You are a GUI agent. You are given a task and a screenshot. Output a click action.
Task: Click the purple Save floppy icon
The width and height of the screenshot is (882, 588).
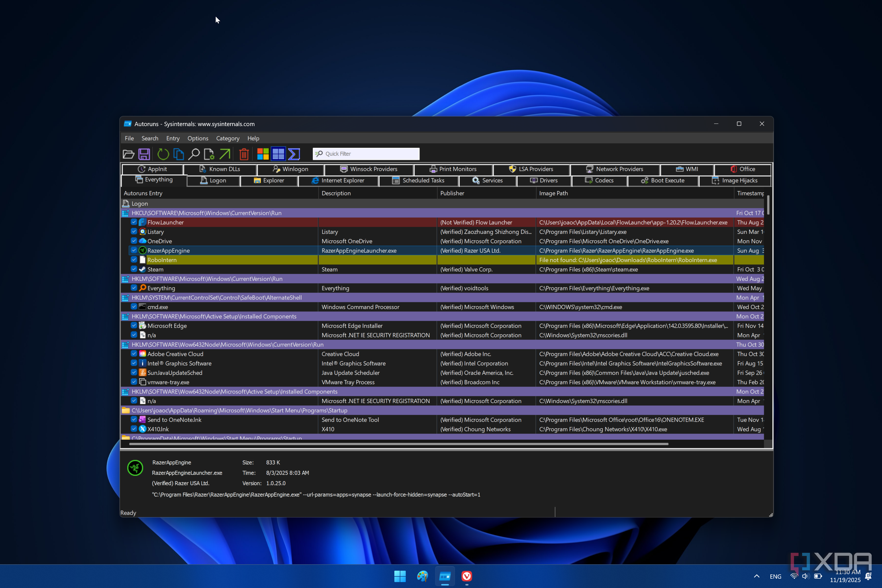[144, 154]
